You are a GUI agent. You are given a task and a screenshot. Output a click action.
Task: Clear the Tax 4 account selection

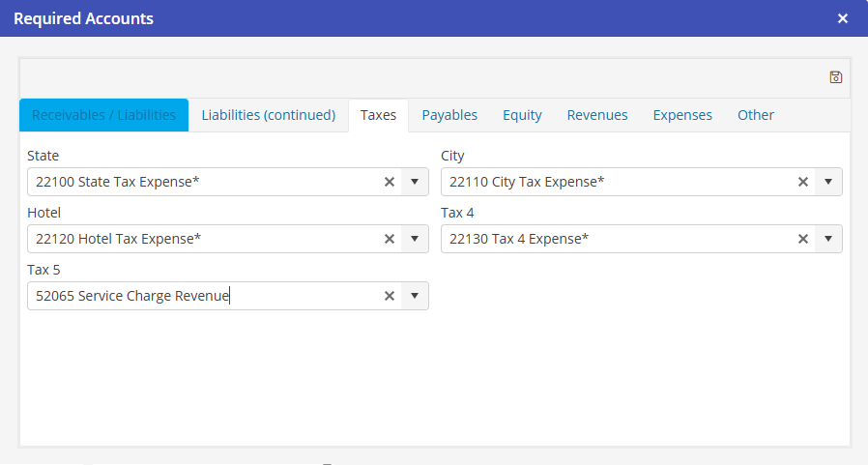803,239
